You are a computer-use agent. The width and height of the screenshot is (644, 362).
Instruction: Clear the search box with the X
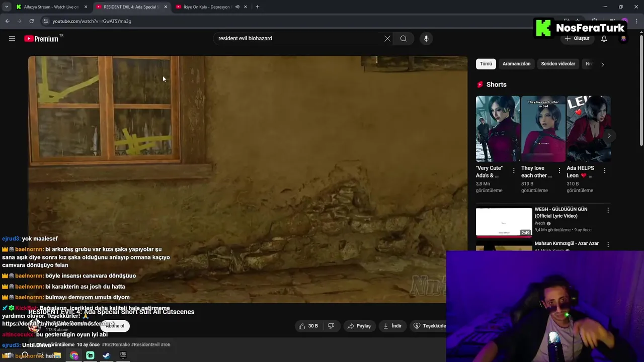tap(387, 39)
